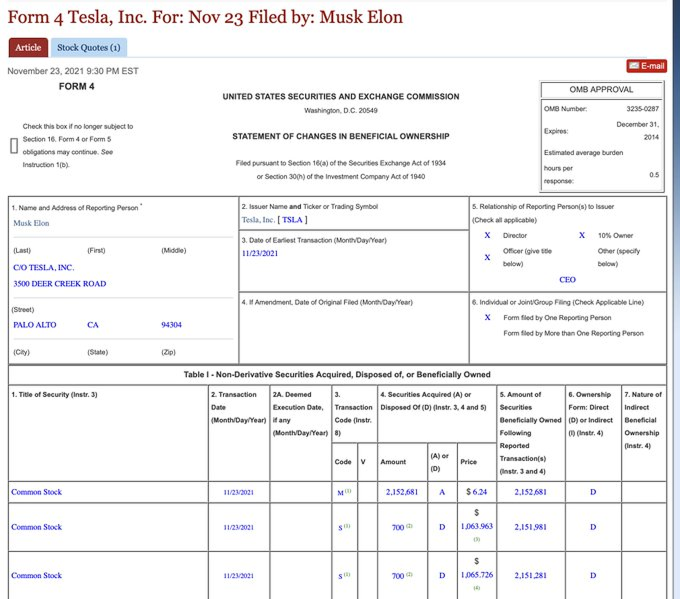Image resolution: width=680 pixels, height=599 pixels.
Task: Select the 11/23/2021 earliest transaction date
Action: [x=260, y=253]
